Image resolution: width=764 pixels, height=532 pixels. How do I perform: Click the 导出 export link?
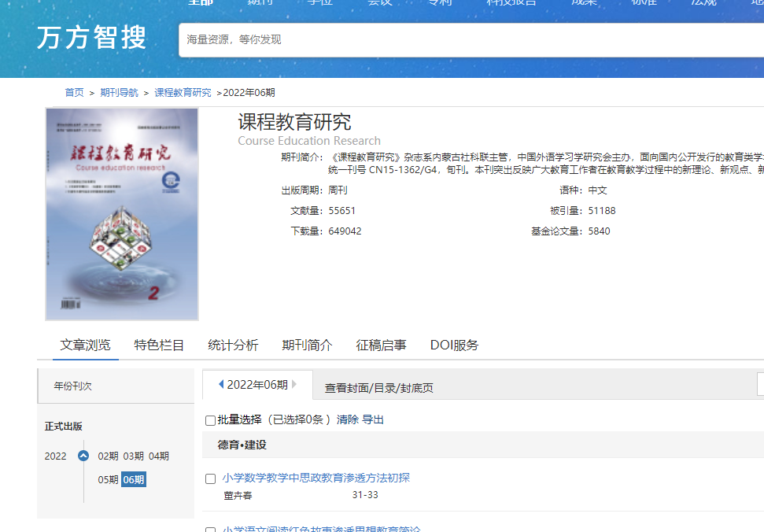tap(373, 420)
